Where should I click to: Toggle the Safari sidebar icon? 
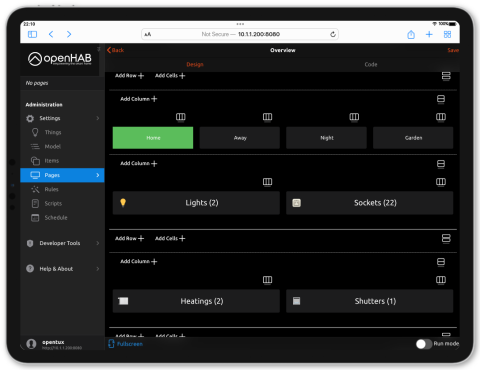32,34
